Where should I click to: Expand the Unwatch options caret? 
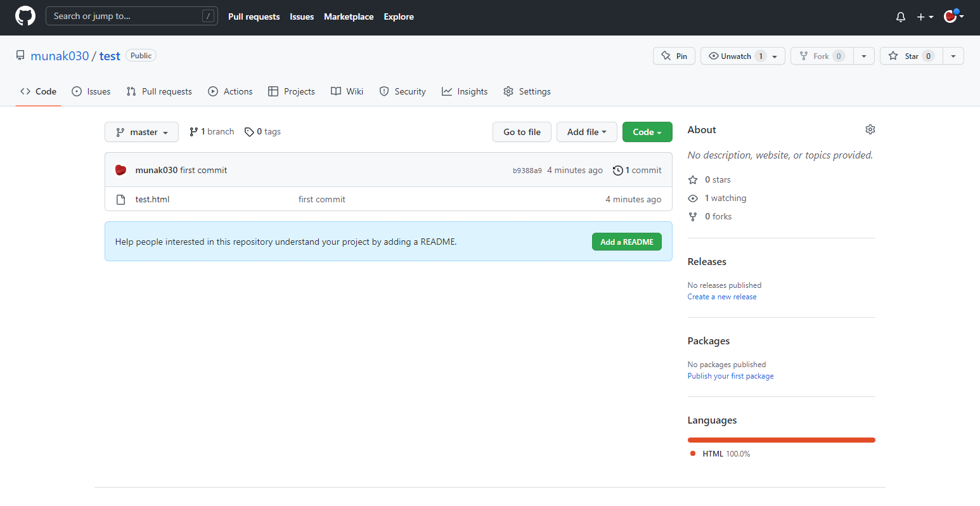pos(775,56)
